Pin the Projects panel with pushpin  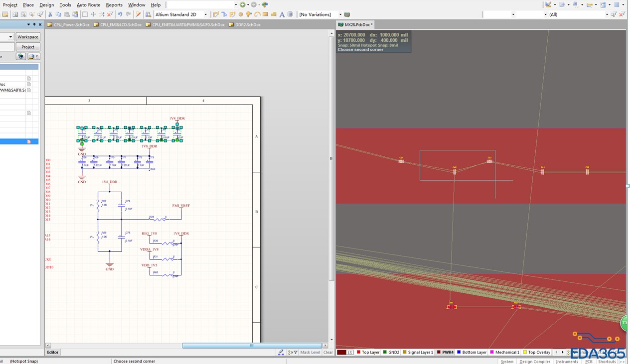pos(34,24)
